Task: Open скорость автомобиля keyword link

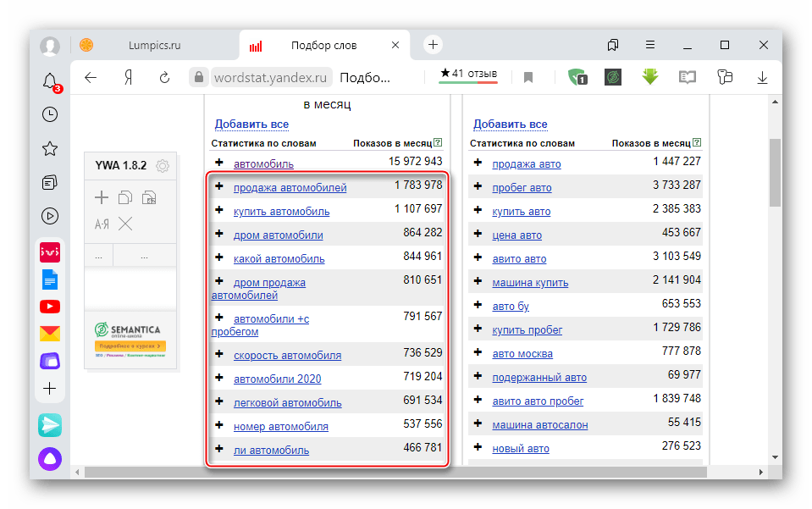Action: click(287, 356)
